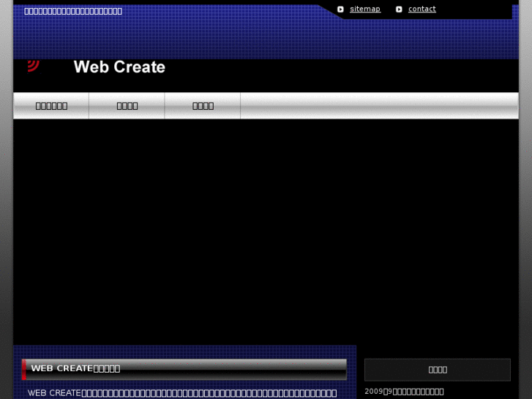
Task: Click the arrow icon beside sitemap
Action: pyautogui.click(x=340, y=10)
